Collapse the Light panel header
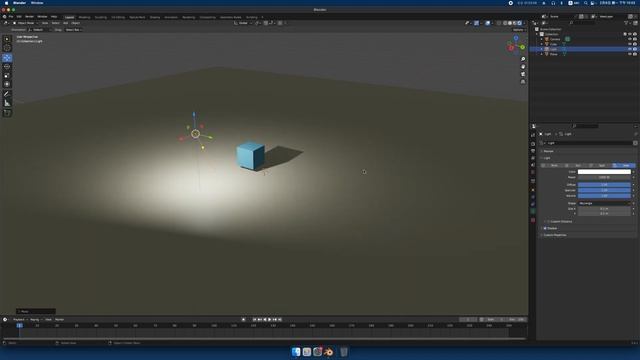This screenshot has height=360, width=640. tap(547, 158)
